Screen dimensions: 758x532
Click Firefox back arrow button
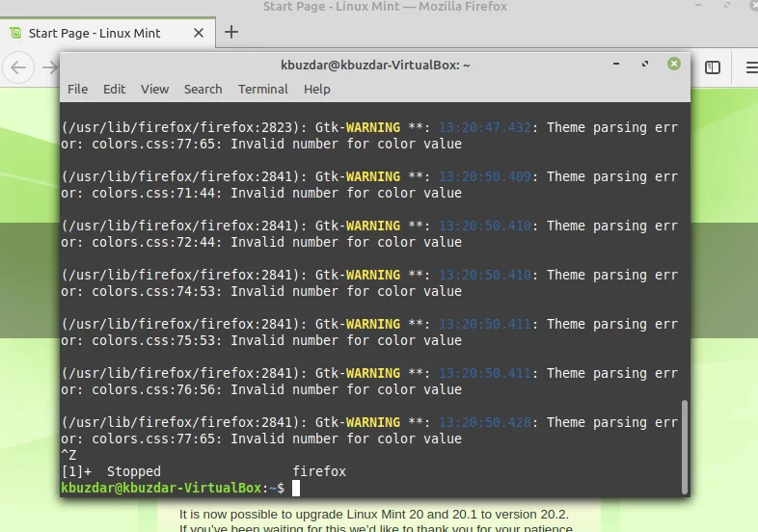18,67
